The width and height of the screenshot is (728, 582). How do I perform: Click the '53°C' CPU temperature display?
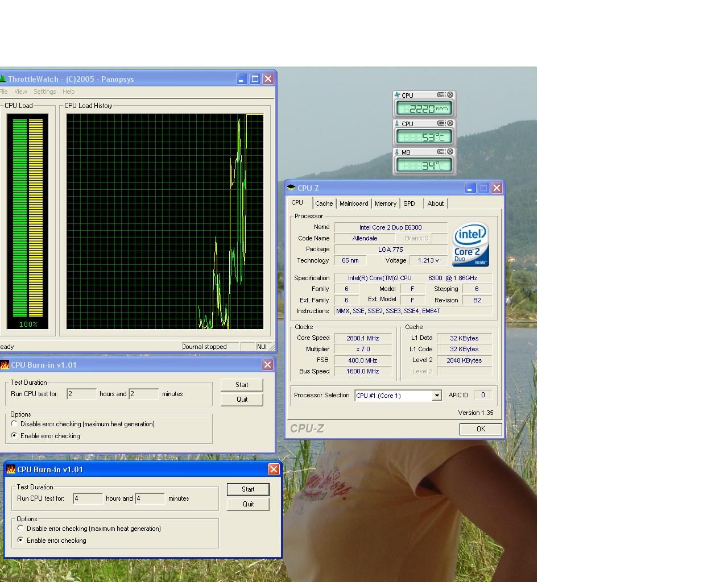click(424, 136)
